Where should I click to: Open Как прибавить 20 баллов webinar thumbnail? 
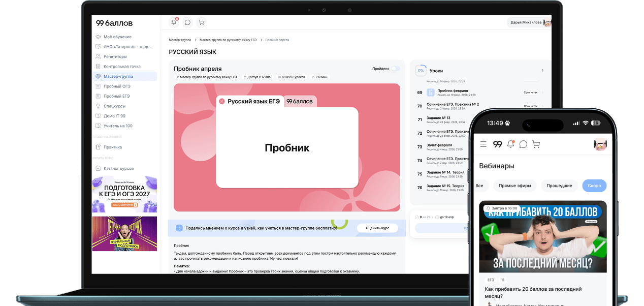(543, 237)
